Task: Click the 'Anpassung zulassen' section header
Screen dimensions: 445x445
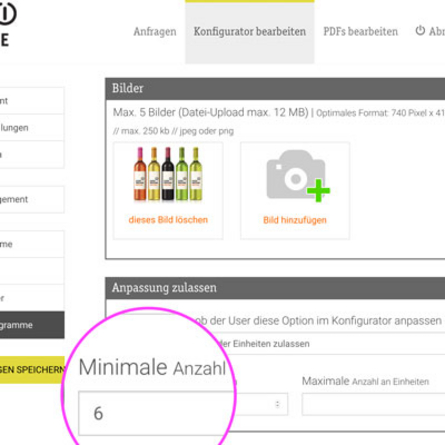Action: tap(275, 288)
